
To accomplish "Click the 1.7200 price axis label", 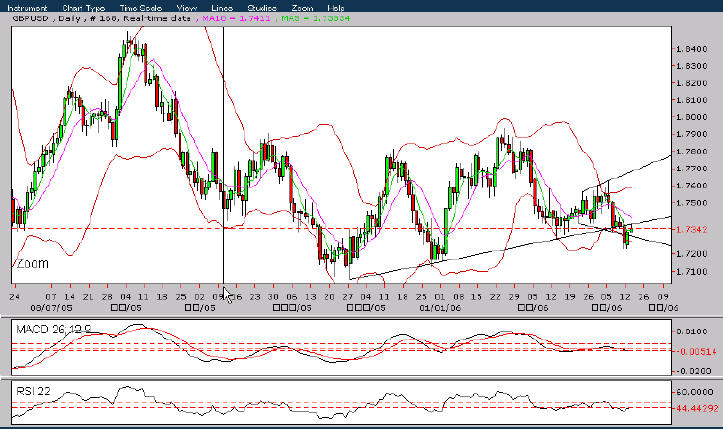I will pyautogui.click(x=691, y=254).
